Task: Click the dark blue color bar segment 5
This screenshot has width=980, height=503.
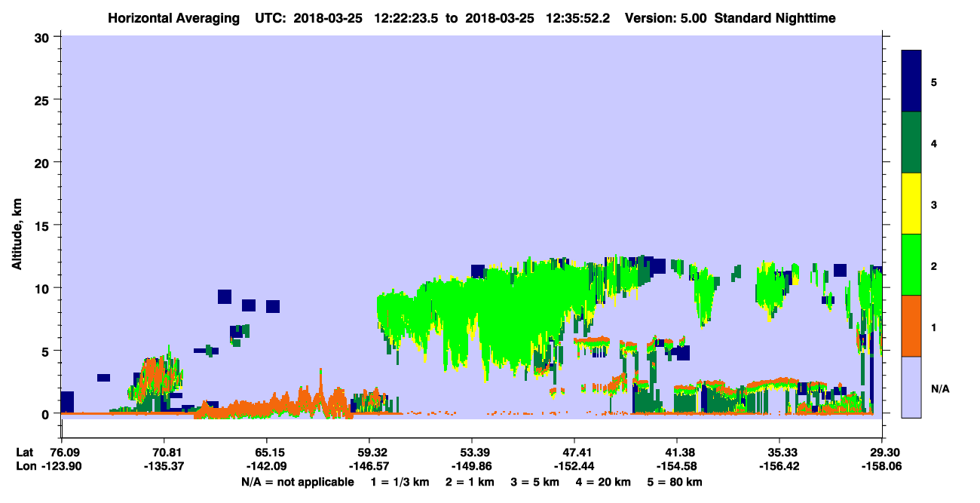Action: coord(911,81)
